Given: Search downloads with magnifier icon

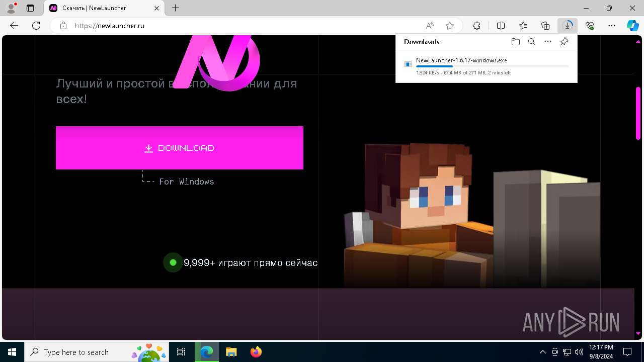Looking at the screenshot, I should click(x=532, y=42).
